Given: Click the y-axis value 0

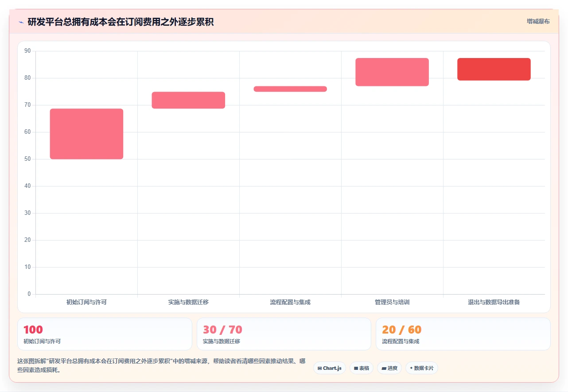Looking at the screenshot, I should point(29,294).
